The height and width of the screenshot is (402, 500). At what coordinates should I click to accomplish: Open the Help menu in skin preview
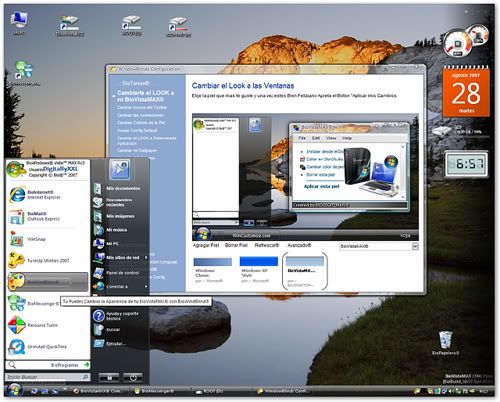[347, 138]
